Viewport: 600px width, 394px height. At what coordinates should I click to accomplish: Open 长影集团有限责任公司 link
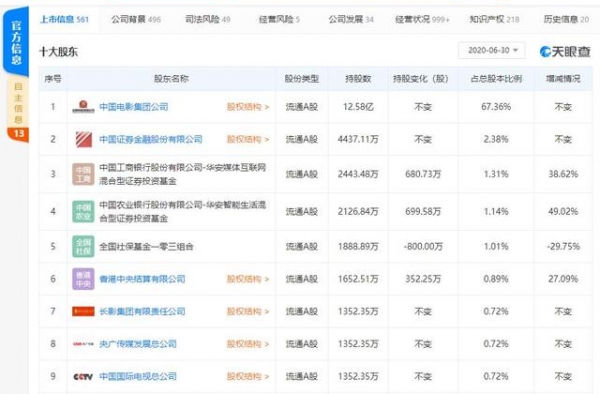(x=142, y=311)
